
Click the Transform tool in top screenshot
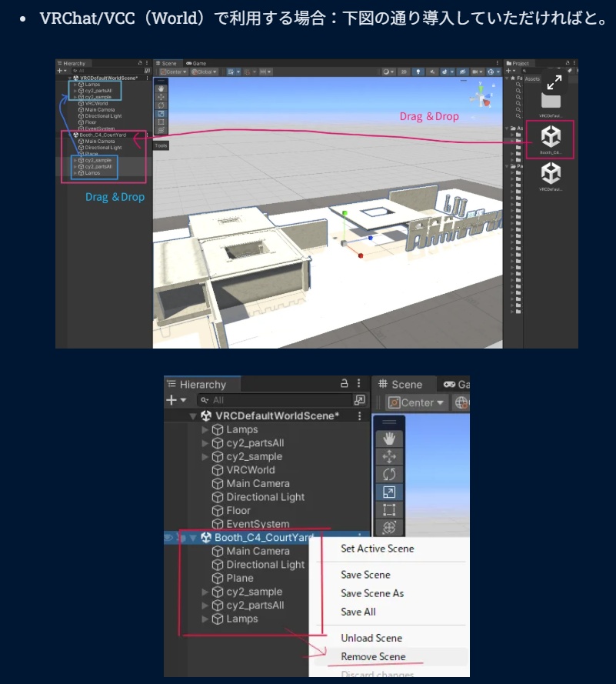(x=161, y=130)
